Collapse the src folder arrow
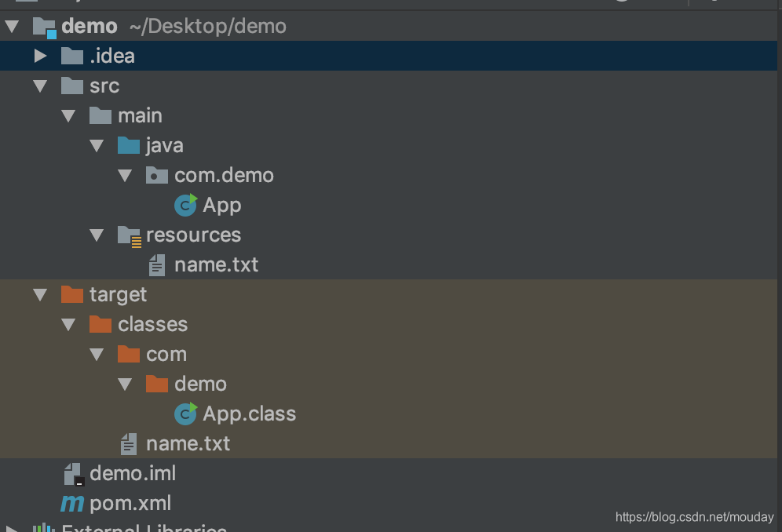Image resolution: width=782 pixels, height=532 pixels. (40, 86)
